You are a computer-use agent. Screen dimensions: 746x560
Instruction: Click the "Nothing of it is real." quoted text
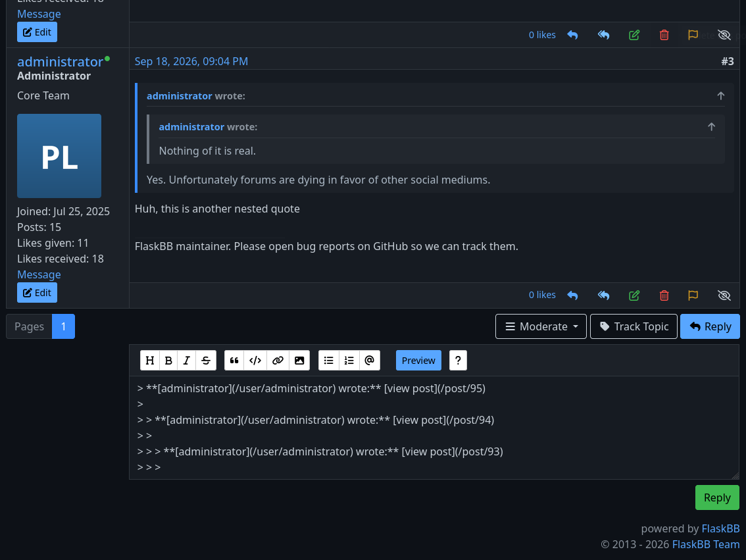point(207,151)
